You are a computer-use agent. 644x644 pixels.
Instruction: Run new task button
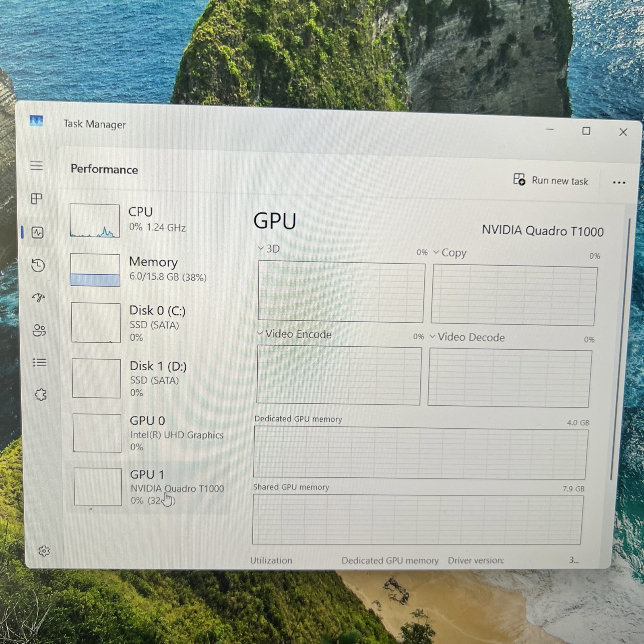pos(550,180)
